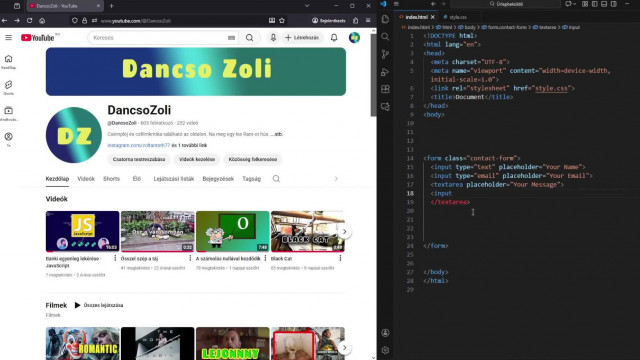
Task: Open VS Code Accounts icon
Action: (x=385, y=333)
